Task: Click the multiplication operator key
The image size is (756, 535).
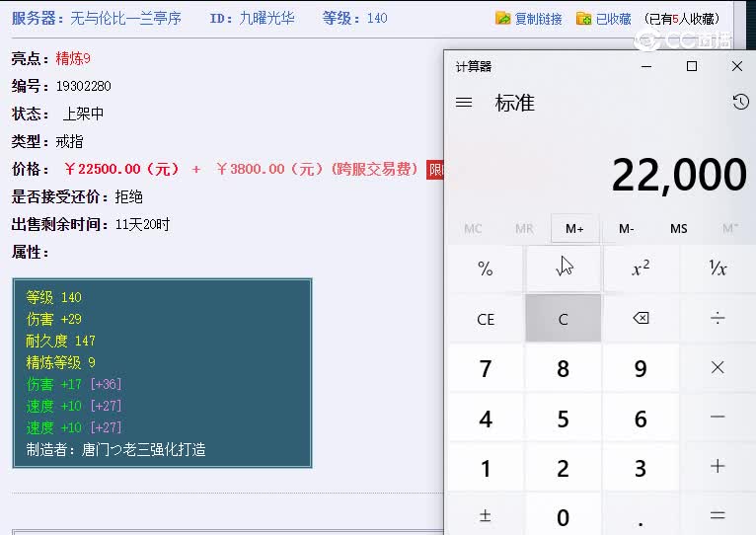Action: (x=718, y=368)
